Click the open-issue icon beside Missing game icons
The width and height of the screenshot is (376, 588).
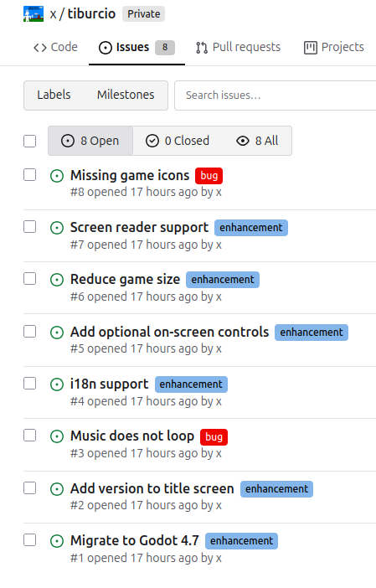57,176
